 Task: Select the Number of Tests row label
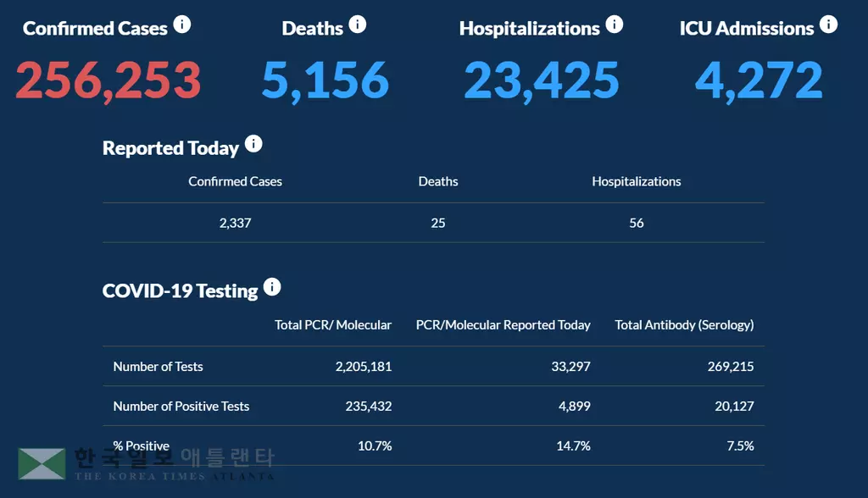[159, 367]
